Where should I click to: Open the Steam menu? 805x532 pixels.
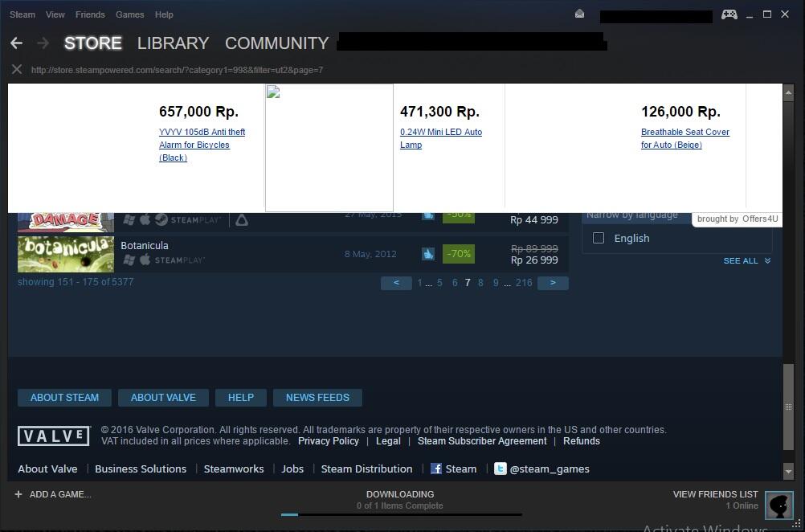(x=22, y=14)
